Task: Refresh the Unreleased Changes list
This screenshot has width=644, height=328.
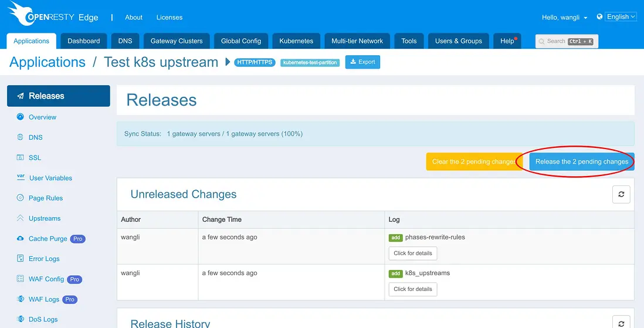Action: [621, 194]
